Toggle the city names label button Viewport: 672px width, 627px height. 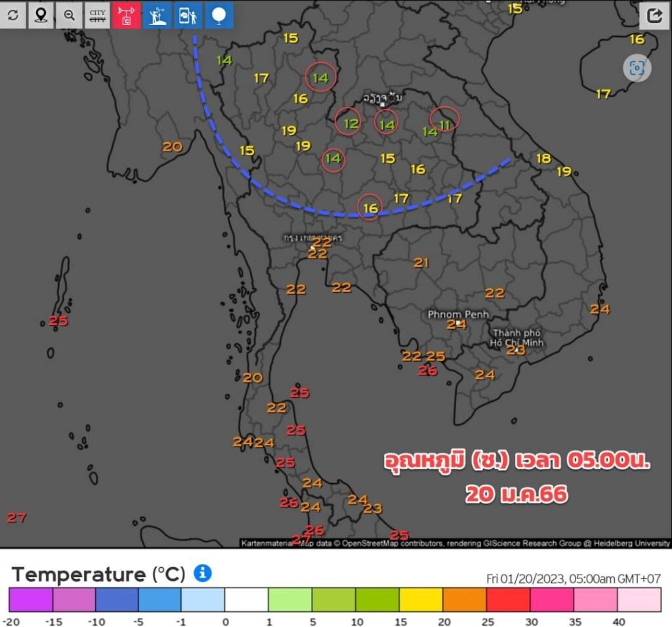[x=97, y=14]
